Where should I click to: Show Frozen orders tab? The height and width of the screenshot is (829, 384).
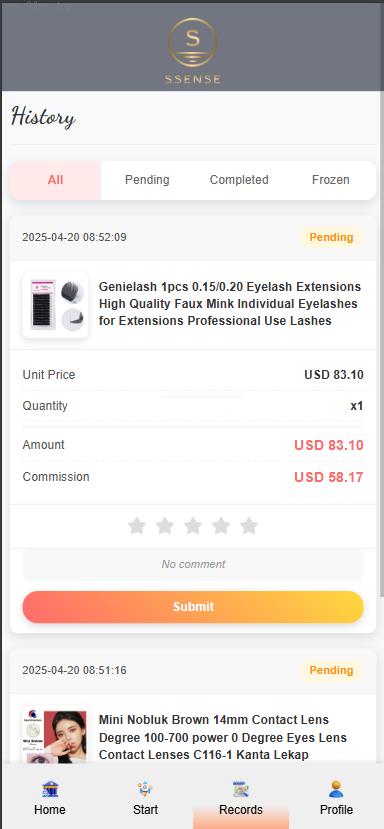[331, 180]
